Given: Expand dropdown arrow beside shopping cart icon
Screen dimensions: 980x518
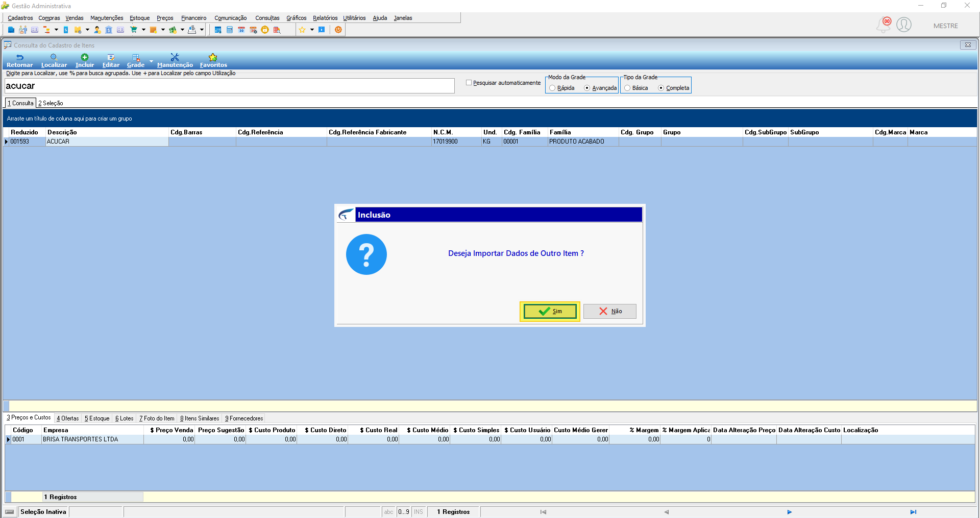Looking at the screenshot, I should [143, 30].
